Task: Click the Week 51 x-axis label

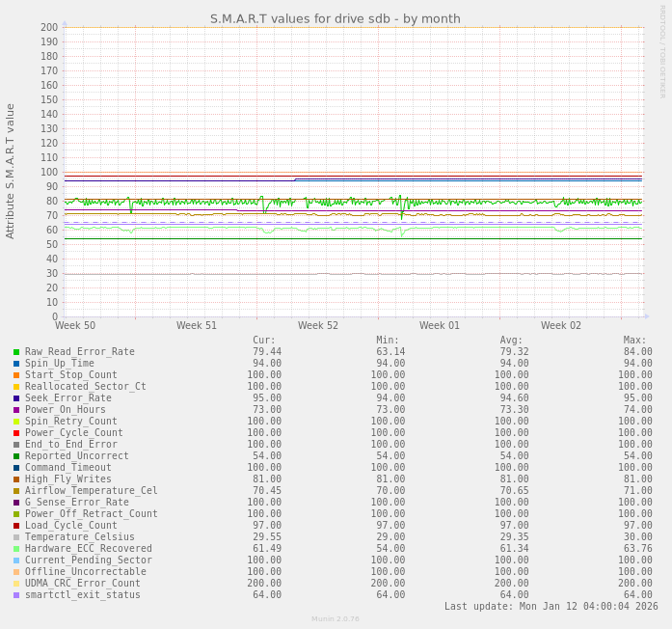Action: tap(197, 325)
